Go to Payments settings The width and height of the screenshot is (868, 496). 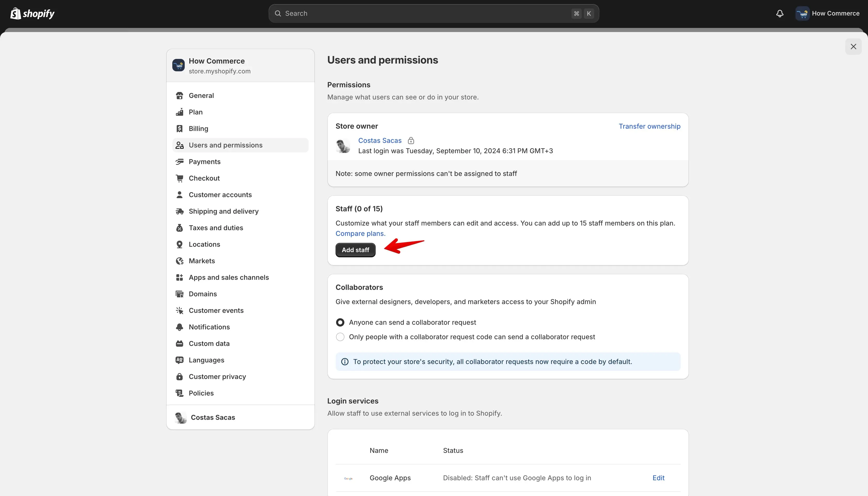pyautogui.click(x=241, y=162)
